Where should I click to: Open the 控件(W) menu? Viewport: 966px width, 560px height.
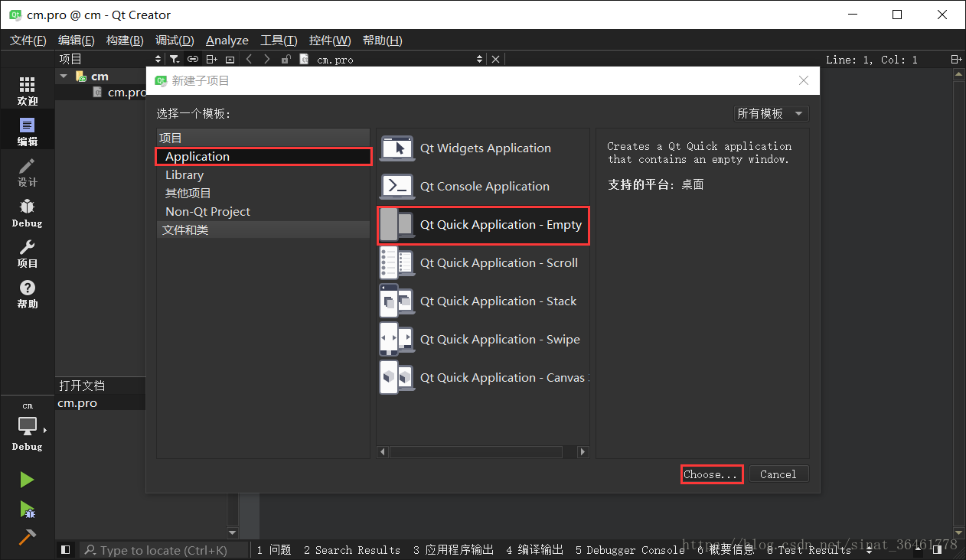330,40
